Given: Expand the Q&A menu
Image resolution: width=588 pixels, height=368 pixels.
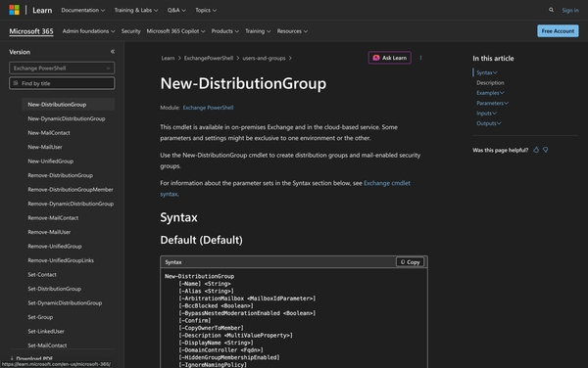Looking at the screenshot, I should pos(176,10).
